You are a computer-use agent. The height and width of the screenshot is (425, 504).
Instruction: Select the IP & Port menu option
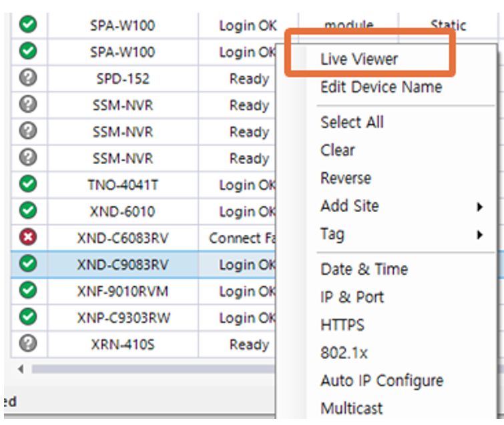point(352,298)
